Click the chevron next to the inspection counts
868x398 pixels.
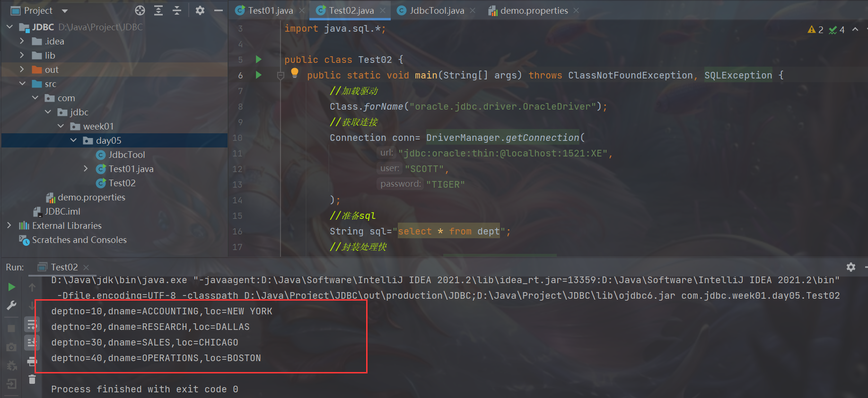(855, 30)
